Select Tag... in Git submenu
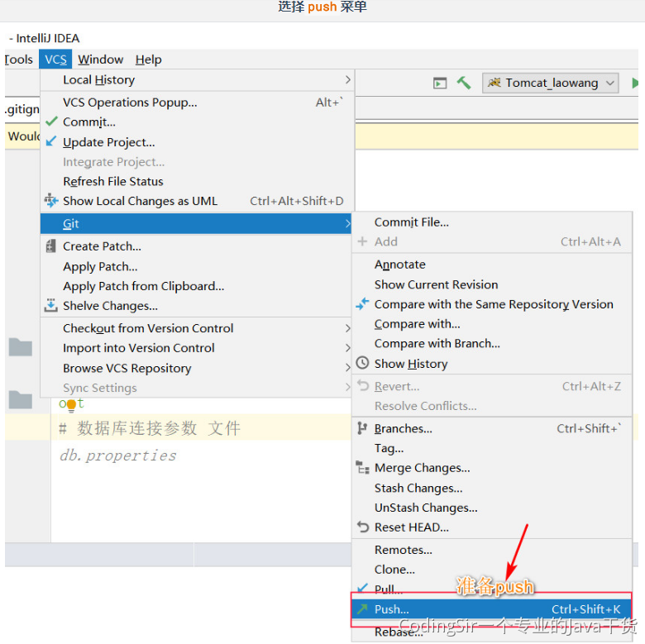This screenshot has height=644, width=645. [x=492, y=448]
